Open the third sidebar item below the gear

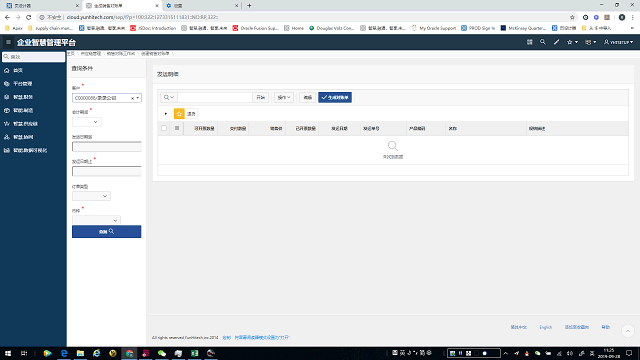(18, 97)
